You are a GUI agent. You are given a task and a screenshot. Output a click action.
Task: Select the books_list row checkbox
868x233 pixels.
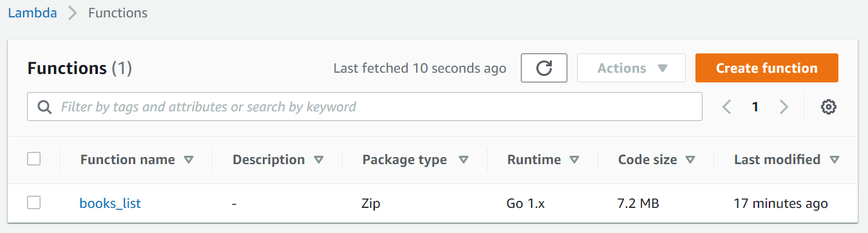tap(34, 203)
